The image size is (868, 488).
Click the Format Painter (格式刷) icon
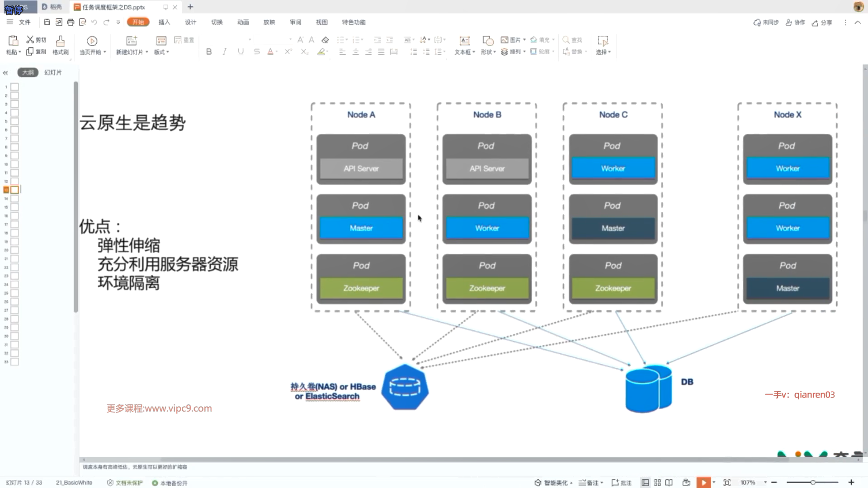click(60, 41)
